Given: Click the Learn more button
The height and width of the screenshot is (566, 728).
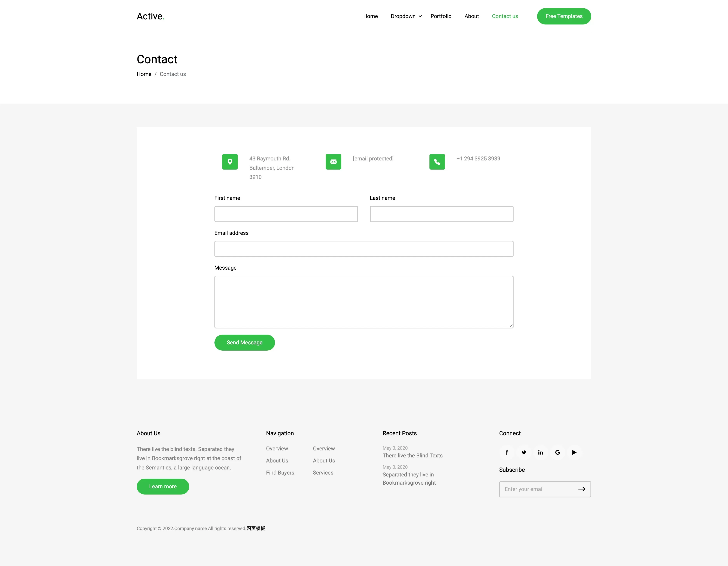Looking at the screenshot, I should click(x=163, y=486).
